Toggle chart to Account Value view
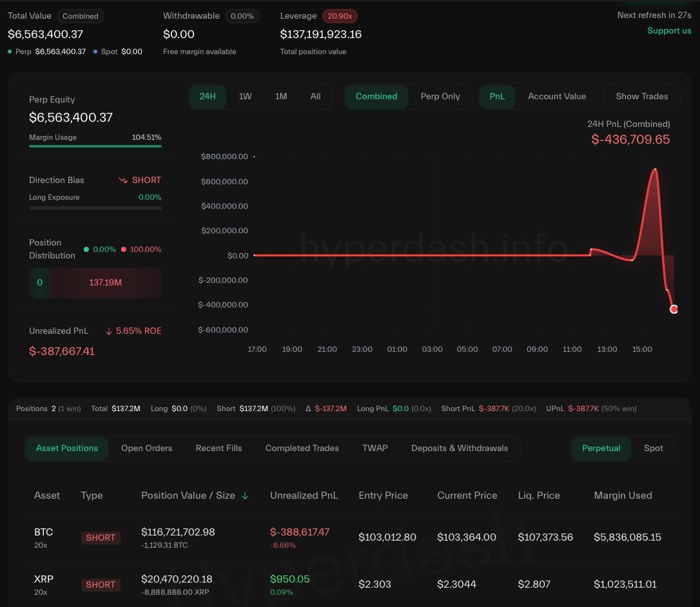Viewport: 700px width, 607px height. coord(557,97)
